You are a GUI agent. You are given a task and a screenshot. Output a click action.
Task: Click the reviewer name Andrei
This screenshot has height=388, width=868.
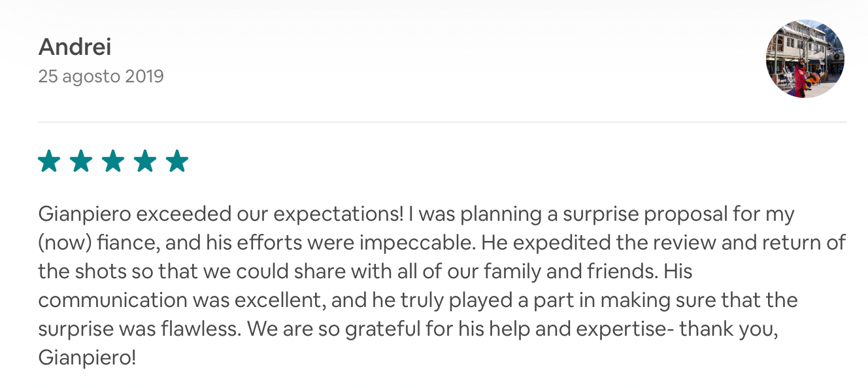point(75,47)
